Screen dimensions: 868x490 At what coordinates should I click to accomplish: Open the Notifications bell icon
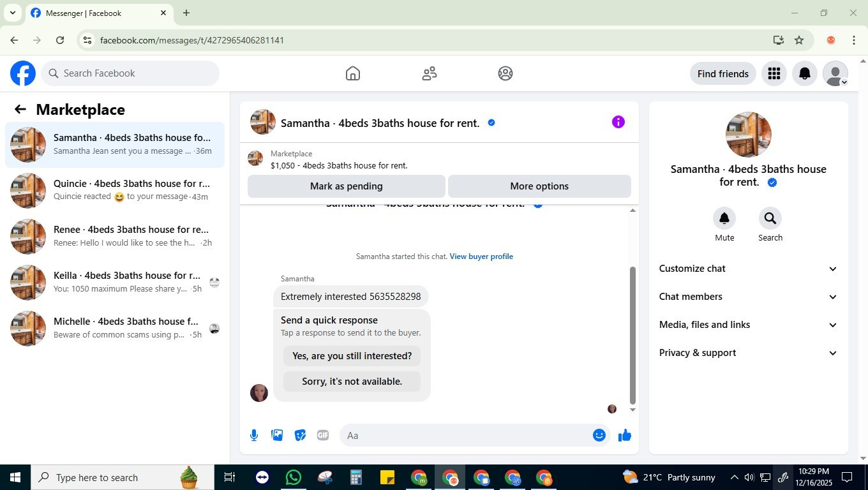coord(805,73)
